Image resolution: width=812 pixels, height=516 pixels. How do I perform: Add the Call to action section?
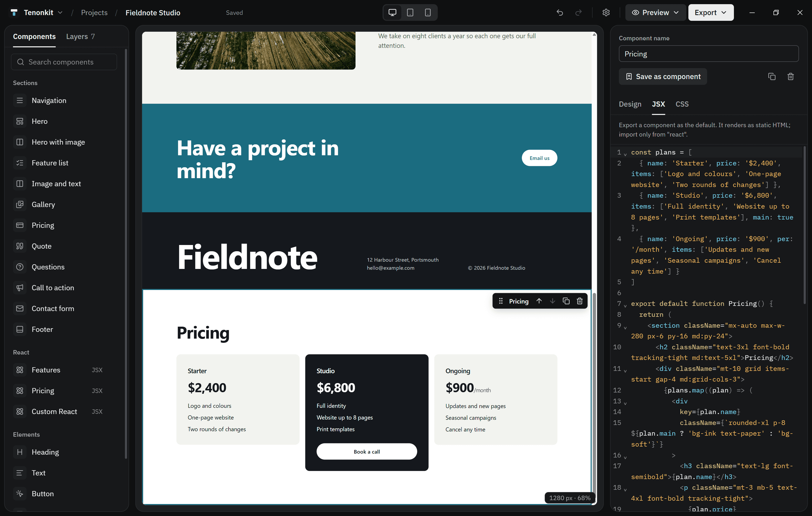pos(64,287)
